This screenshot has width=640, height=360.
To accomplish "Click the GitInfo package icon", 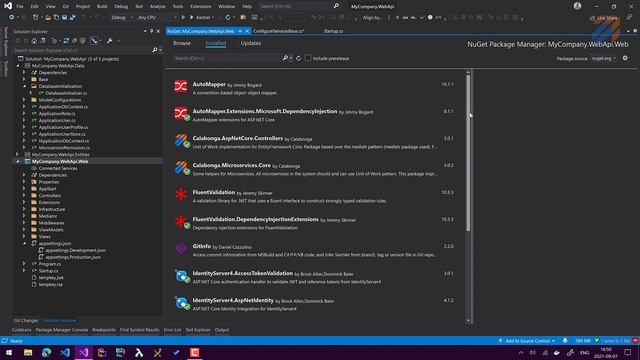I will pyautogui.click(x=181, y=248).
